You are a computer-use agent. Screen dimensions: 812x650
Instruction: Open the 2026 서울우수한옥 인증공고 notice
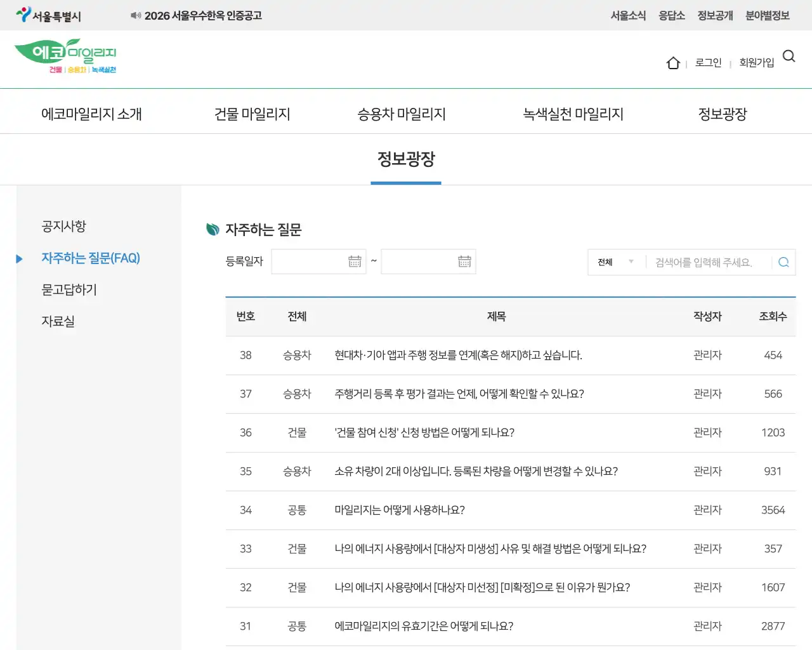click(x=203, y=16)
